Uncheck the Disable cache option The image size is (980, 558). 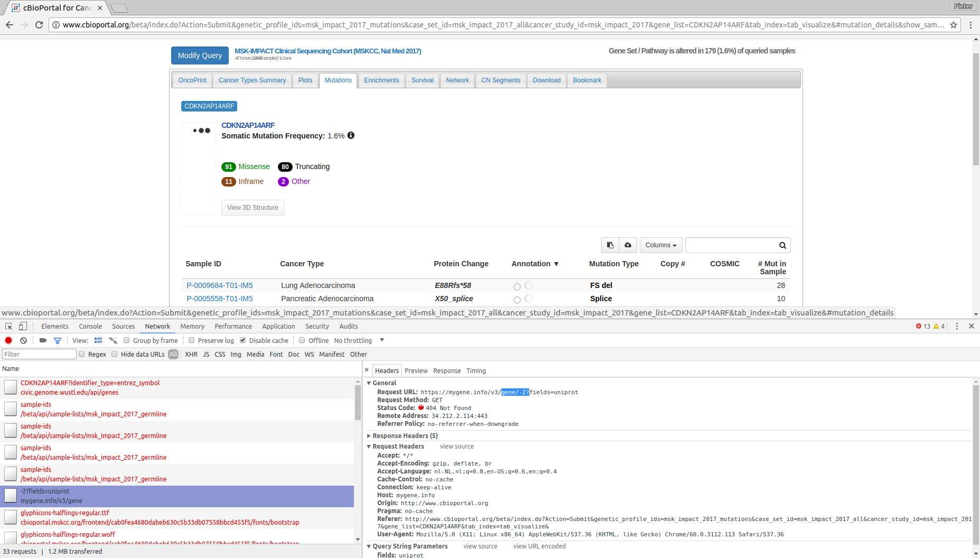click(x=242, y=340)
